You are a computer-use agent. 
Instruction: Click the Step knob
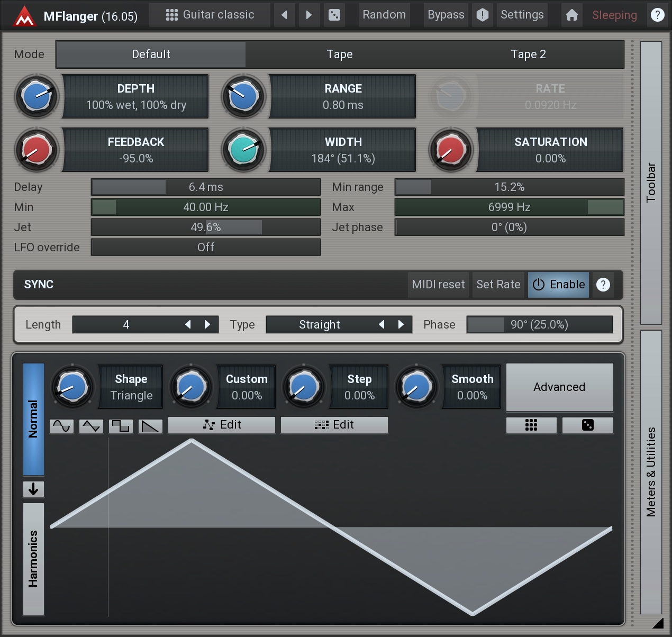(x=304, y=387)
